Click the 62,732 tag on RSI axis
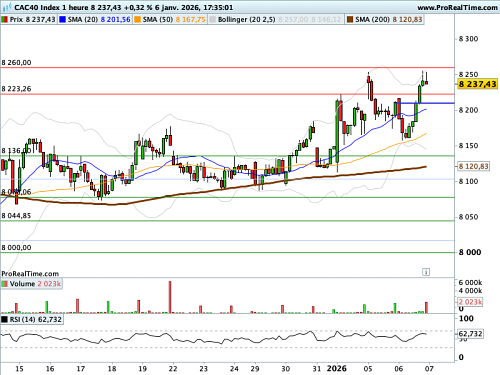 click(470, 334)
